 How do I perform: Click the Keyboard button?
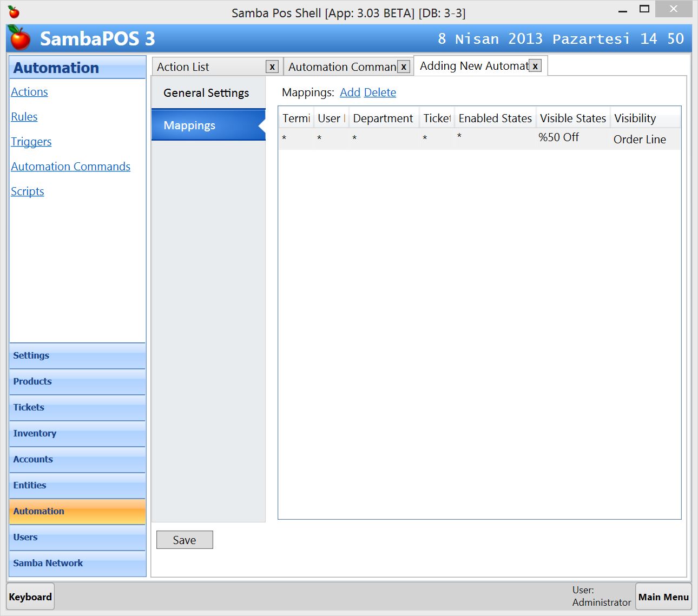click(30, 597)
